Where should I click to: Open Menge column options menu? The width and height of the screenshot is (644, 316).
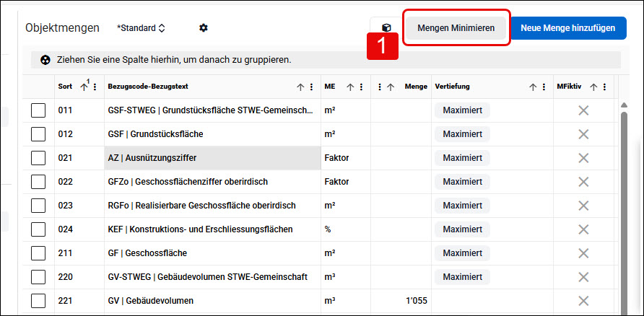[380, 87]
